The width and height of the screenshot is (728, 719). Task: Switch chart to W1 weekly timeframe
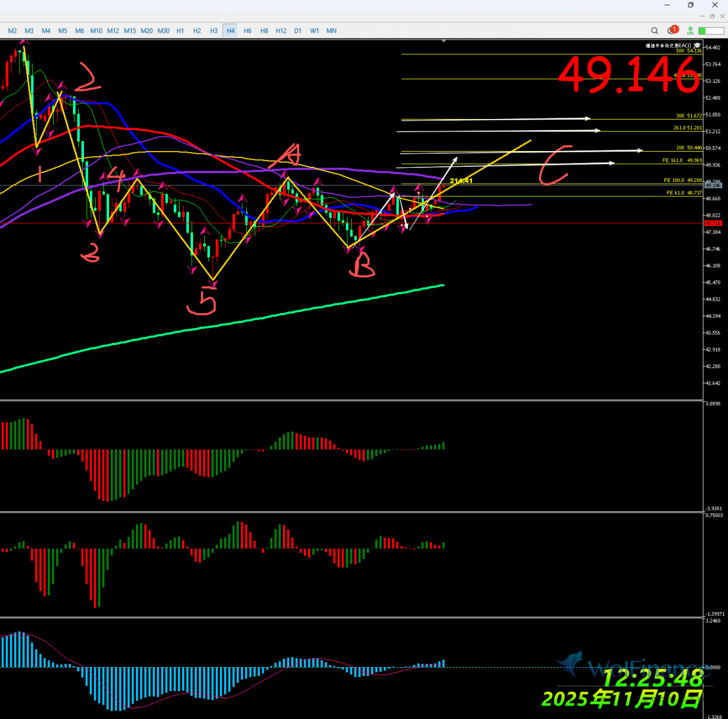point(314,31)
